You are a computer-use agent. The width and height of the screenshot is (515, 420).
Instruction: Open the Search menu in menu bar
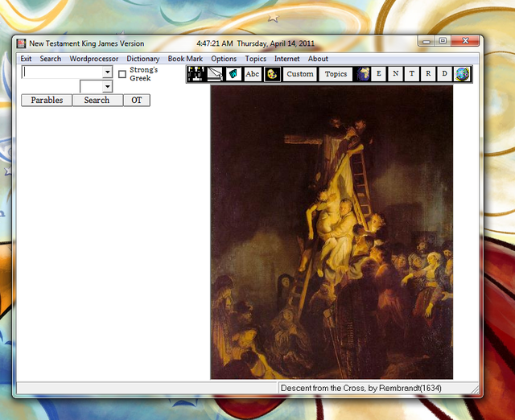[x=51, y=59]
